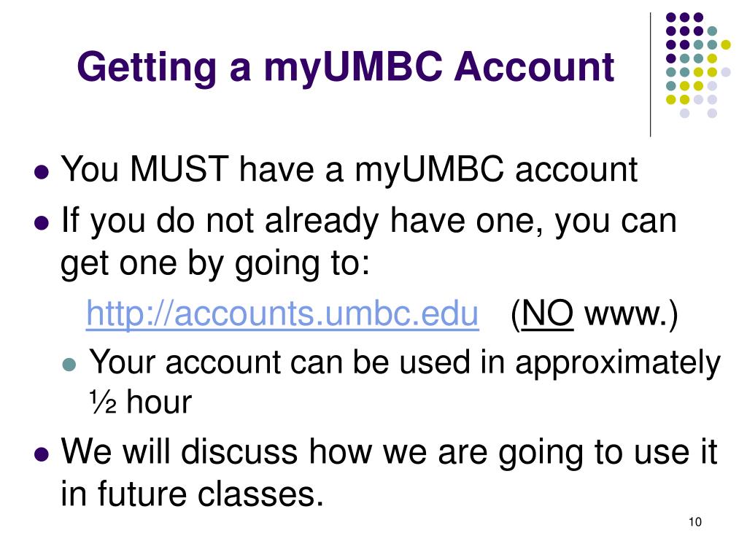This screenshot has height=560, width=747.
Task: Click the word 'myUMBC' in the title
Action: 353,69
